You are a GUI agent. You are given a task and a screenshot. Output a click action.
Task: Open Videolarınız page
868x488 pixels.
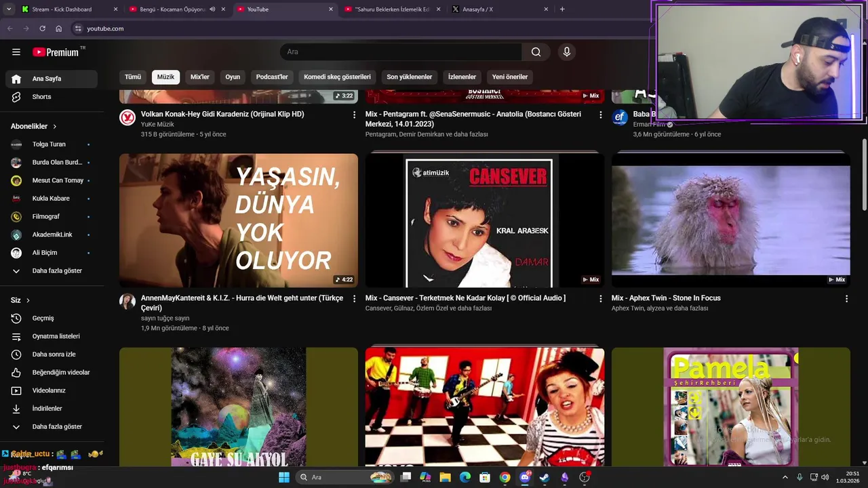[x=52, y=390]
